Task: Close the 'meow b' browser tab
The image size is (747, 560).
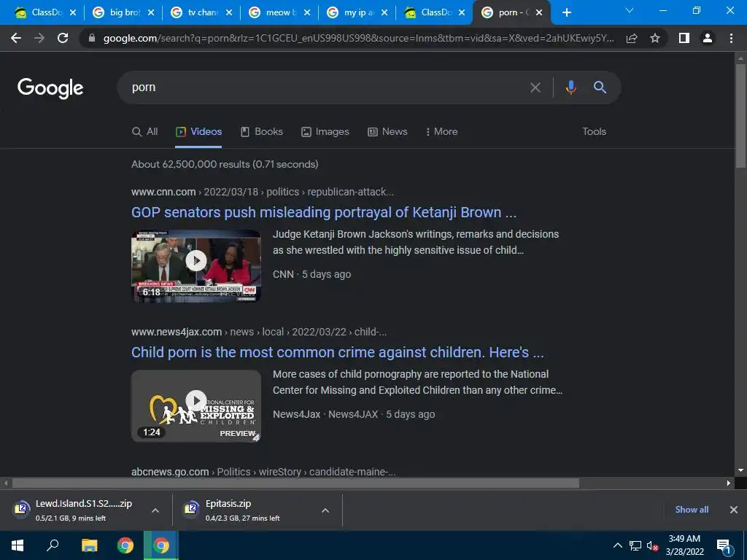Action: [x=307, y=12]
